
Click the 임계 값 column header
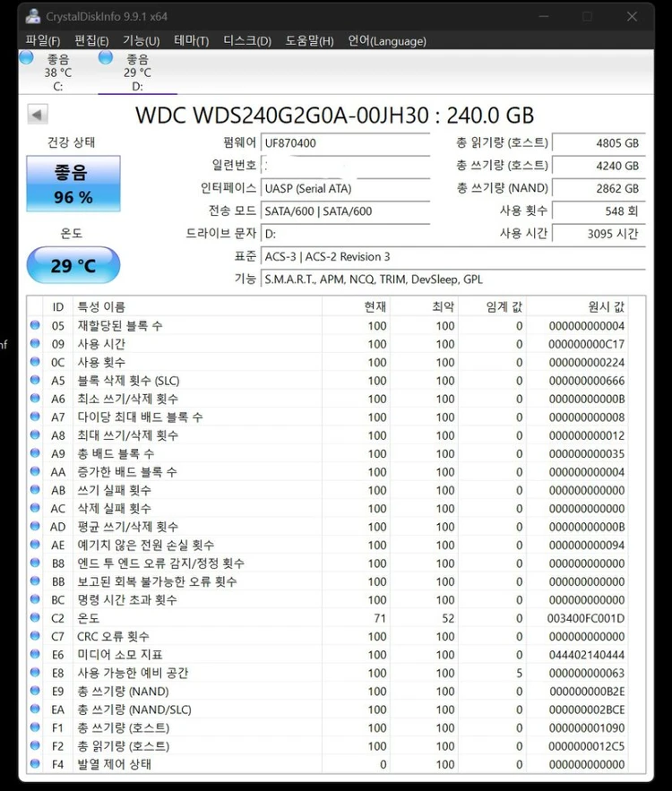pyautogui.click(x=493, y=306)
